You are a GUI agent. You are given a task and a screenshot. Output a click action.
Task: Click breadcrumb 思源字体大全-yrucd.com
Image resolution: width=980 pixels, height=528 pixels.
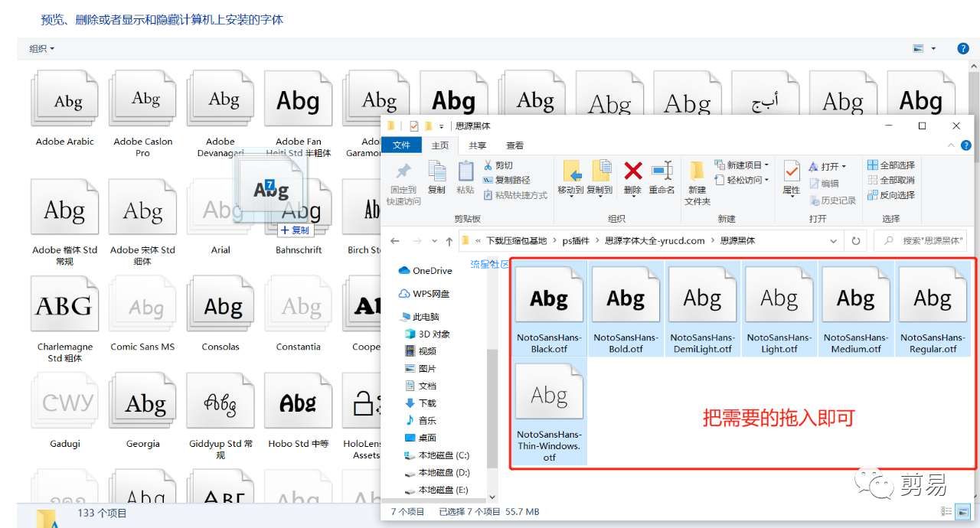[655, 240]
